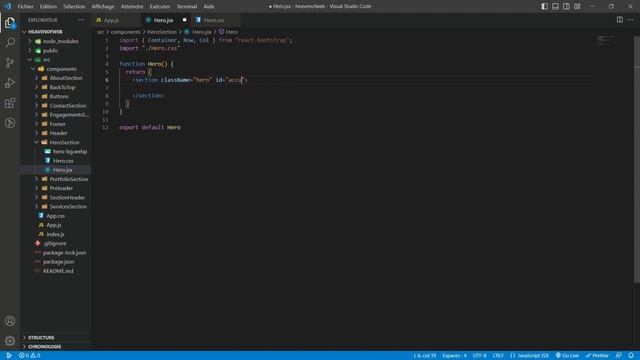Expand the STRUCTURE section

[55, 338]
